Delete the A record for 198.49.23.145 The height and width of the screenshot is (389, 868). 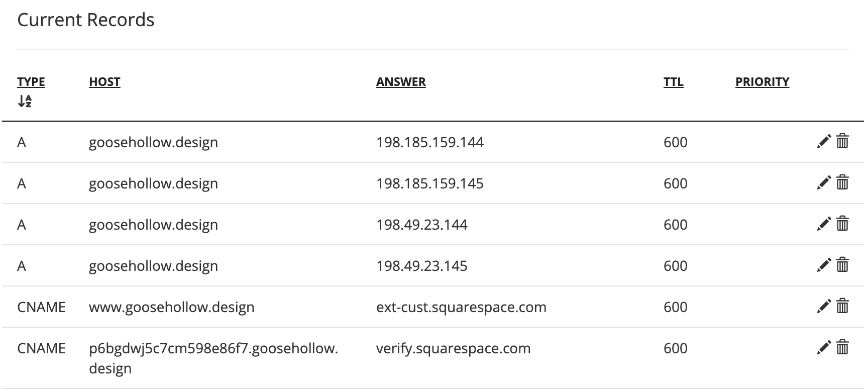pos(842,265)
